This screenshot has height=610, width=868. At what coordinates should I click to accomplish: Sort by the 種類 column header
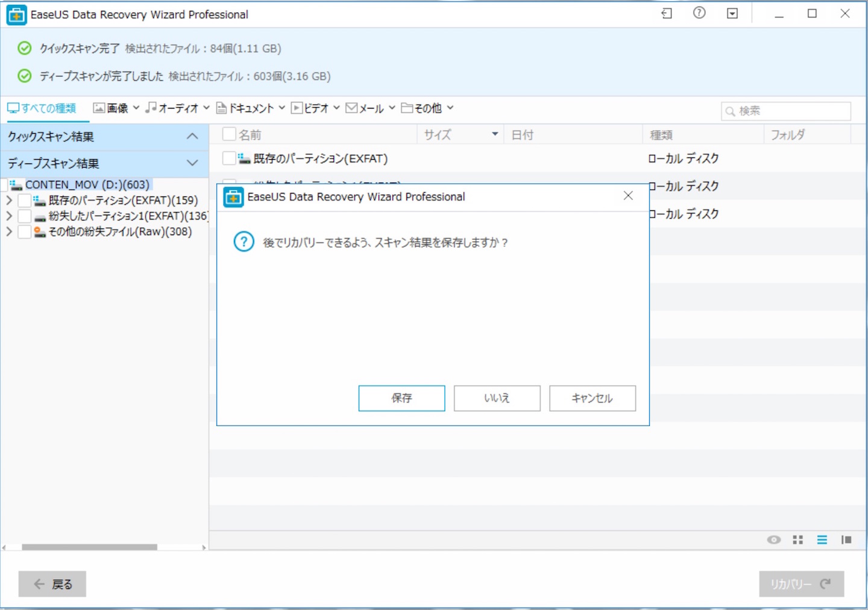pyautogui.click(x=703, y=134)
